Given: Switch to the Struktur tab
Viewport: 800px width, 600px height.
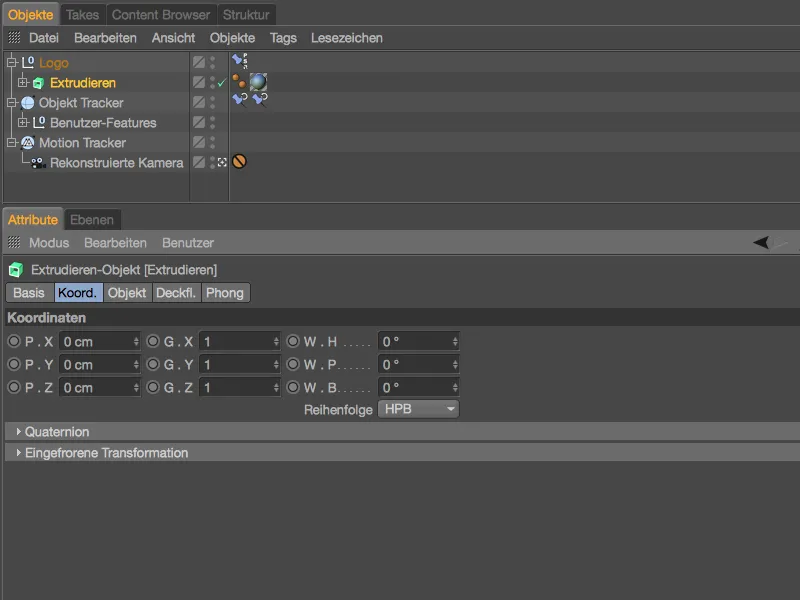Looking at the screenshot, I should pyautogui.click(x=246, y=15).
